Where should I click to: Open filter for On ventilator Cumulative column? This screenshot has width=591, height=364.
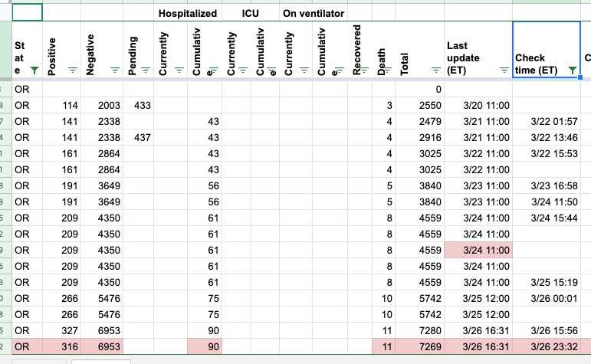[x=340, y=70]
